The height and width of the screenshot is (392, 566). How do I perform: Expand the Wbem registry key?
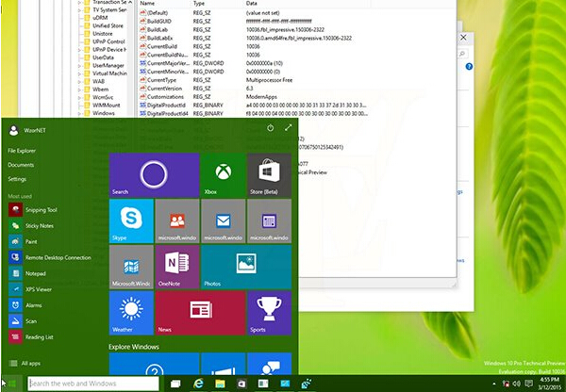click(79, 90)
